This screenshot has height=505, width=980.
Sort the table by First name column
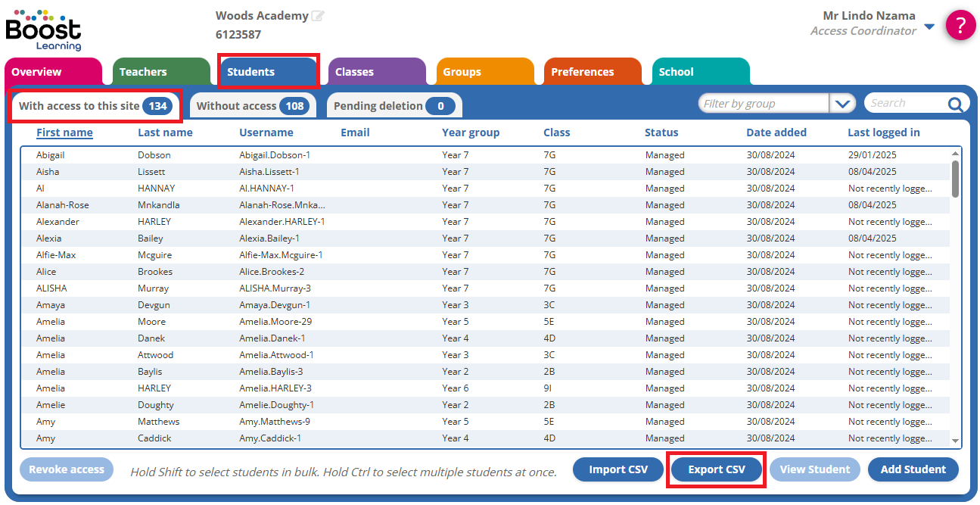pyautogui.click(x=64, y=132)
